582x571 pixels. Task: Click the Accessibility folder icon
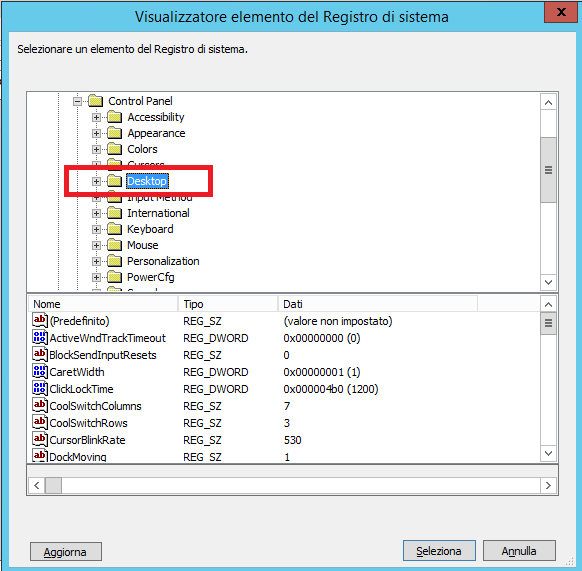[x=114, y=117]
